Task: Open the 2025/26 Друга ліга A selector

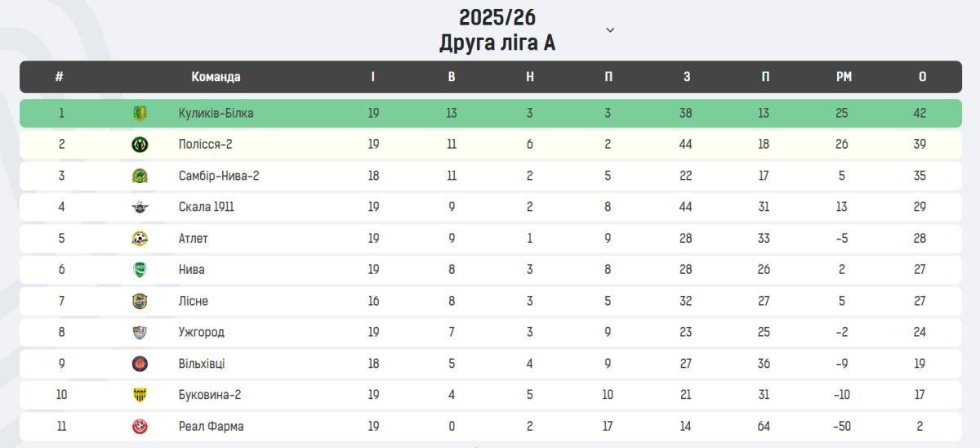Action: (x=497, y=30)
